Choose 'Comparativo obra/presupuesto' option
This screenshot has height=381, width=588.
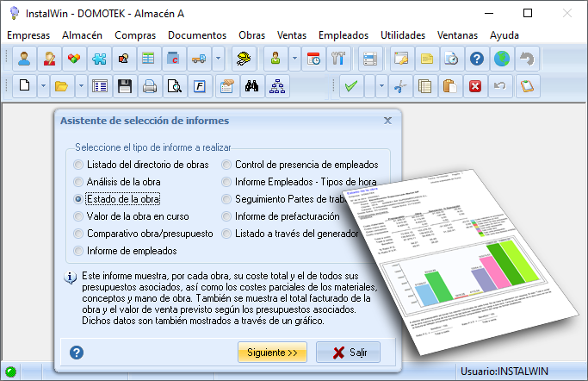pyautogui.click(x=143, y=234)
